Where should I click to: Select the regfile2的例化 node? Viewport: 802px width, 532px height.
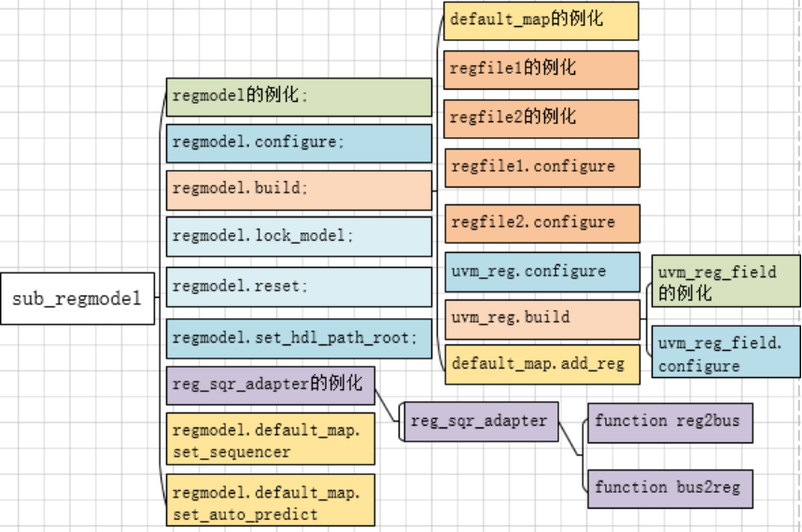(542, 119)
